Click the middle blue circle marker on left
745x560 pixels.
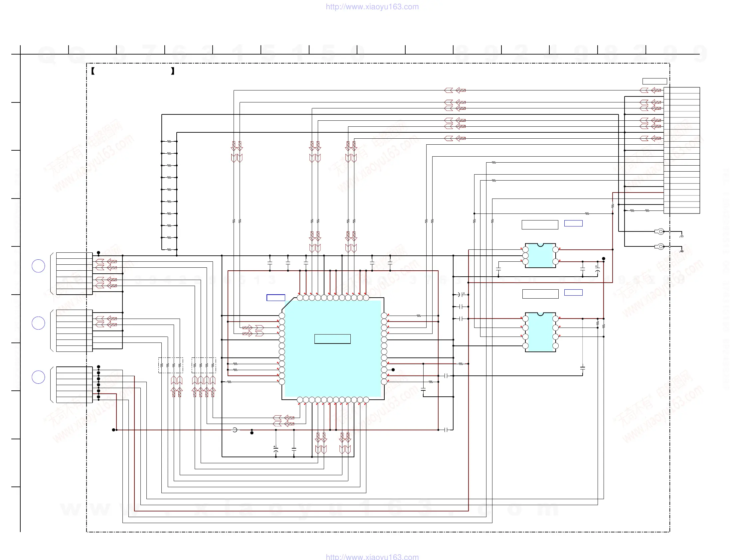38,323
